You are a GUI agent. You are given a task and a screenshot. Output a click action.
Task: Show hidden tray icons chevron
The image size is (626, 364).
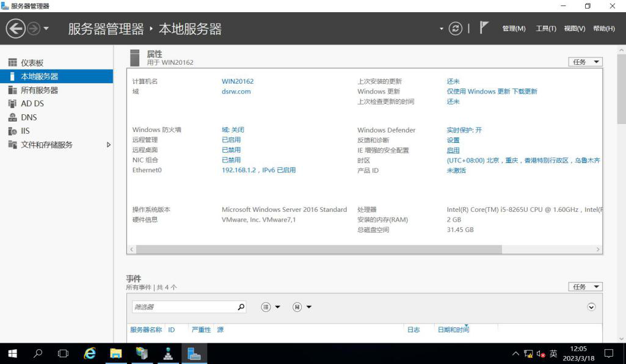click(x=515, y=354)
